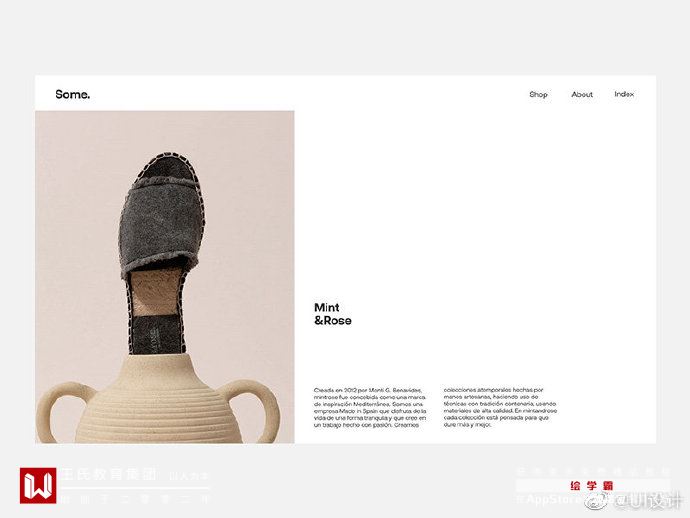Click the gray espadrille shoe
690x518 pixels.
(161, 253)
